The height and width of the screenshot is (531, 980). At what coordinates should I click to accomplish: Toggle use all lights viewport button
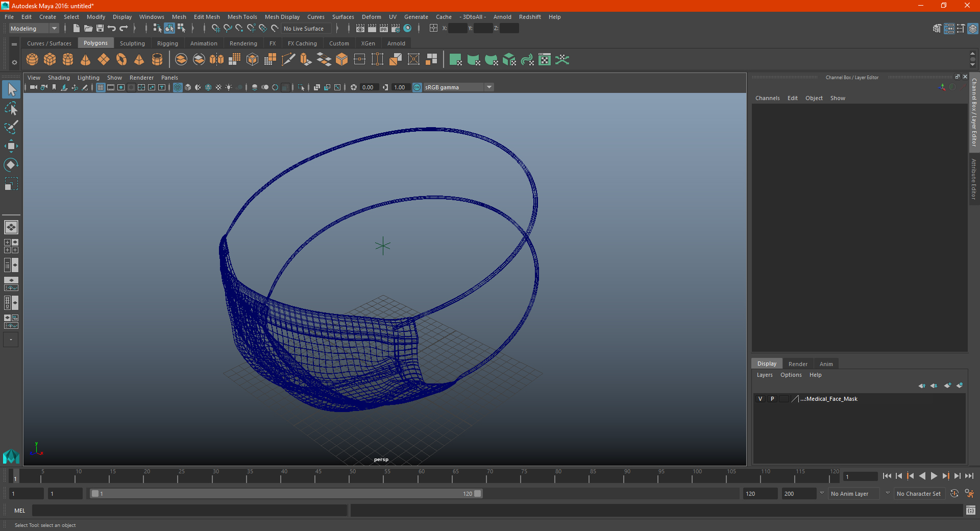click(229, 87)
